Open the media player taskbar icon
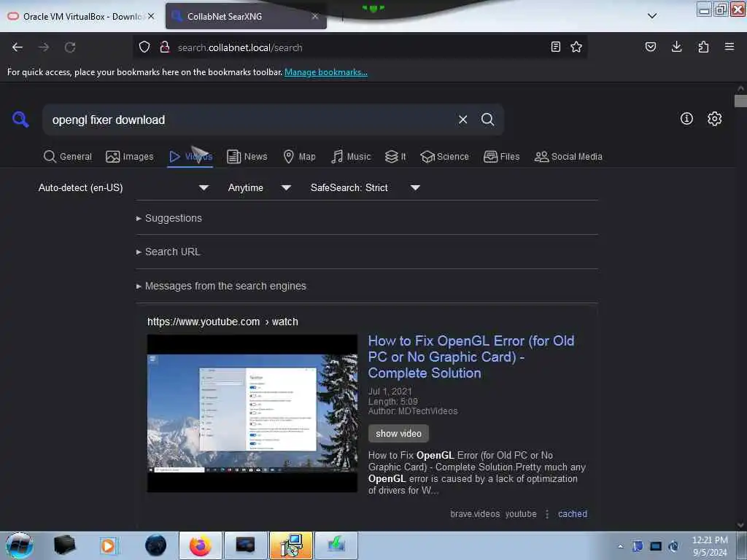Image resolution: width=747 pixels, height=560 pixels. 108,545
